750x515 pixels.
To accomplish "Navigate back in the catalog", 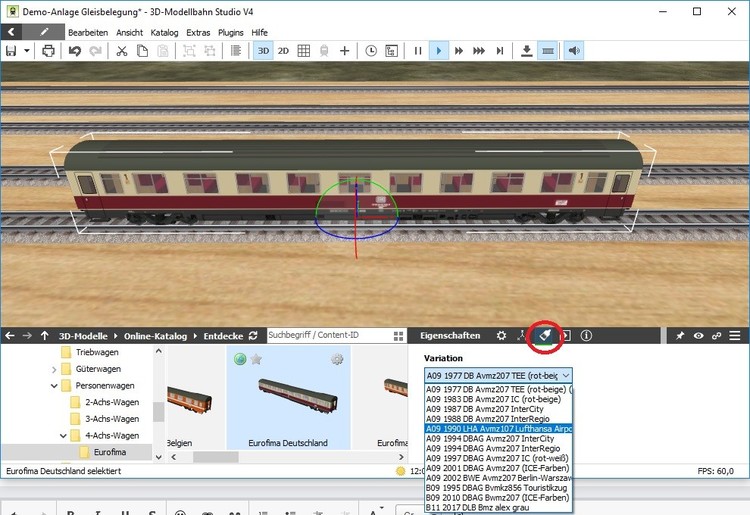I will 10,336.
